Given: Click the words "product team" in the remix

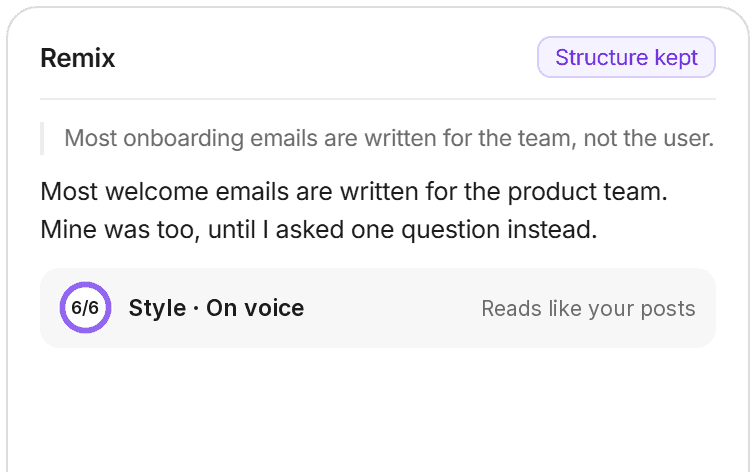Looking at the screenshot, I should [587, 192].
